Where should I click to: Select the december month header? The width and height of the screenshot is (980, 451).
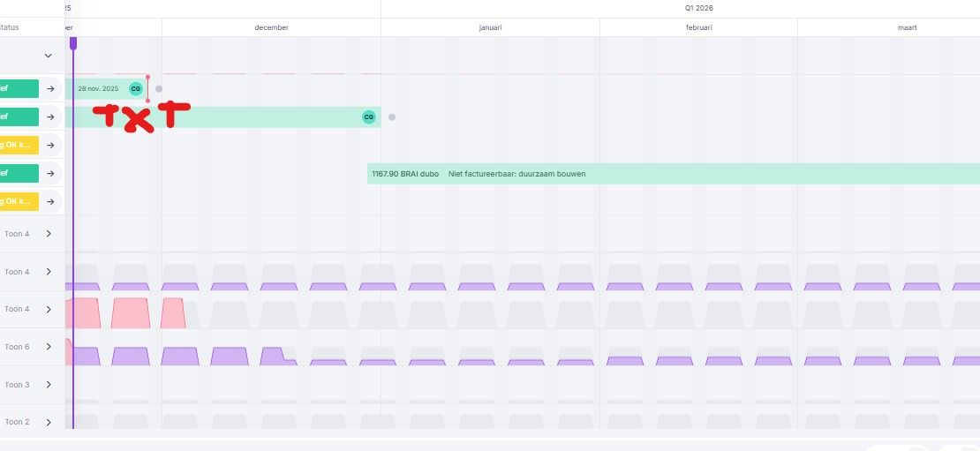click(x=271, y=27)
